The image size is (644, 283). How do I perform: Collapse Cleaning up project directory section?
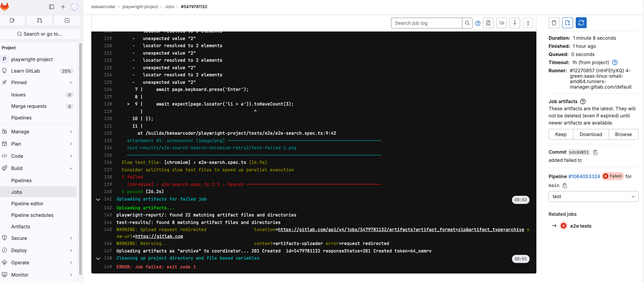coord(98,259)
